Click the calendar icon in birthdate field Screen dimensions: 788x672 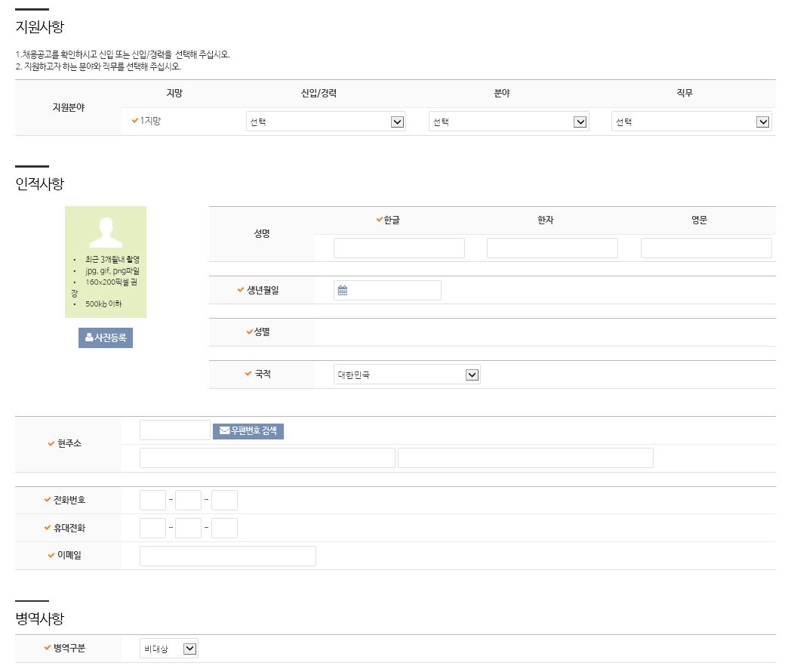tap(343, 291)
